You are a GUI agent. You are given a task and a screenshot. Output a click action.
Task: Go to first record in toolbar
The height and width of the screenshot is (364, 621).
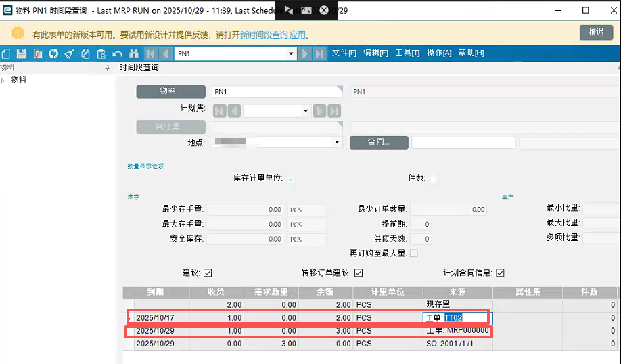(x=150, y=53)
